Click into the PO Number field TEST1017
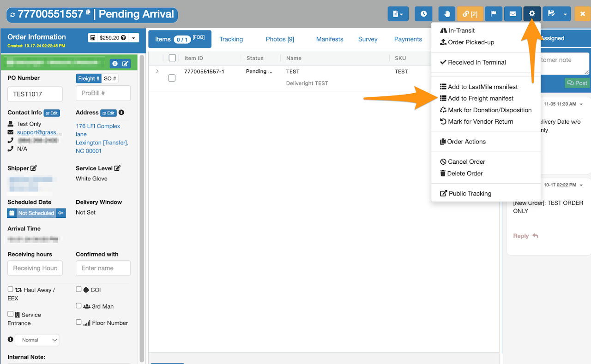 point(35,94)
